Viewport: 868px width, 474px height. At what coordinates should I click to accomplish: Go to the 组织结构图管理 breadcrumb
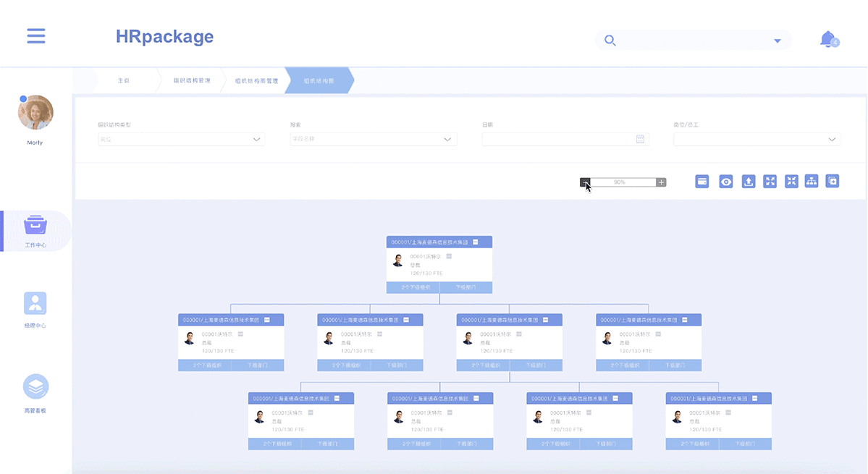(256, 81)
